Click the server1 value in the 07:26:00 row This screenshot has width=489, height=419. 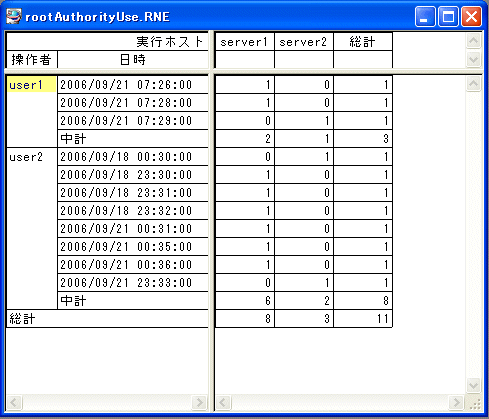click(245, 85)
